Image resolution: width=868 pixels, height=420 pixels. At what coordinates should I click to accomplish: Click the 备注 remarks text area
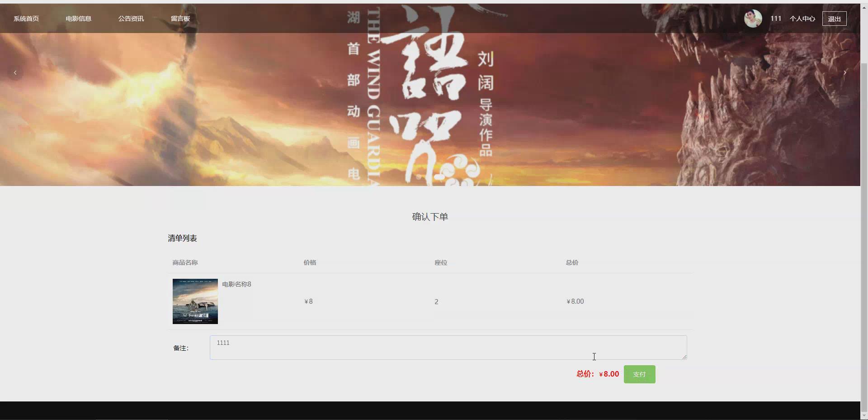[448, 348]
